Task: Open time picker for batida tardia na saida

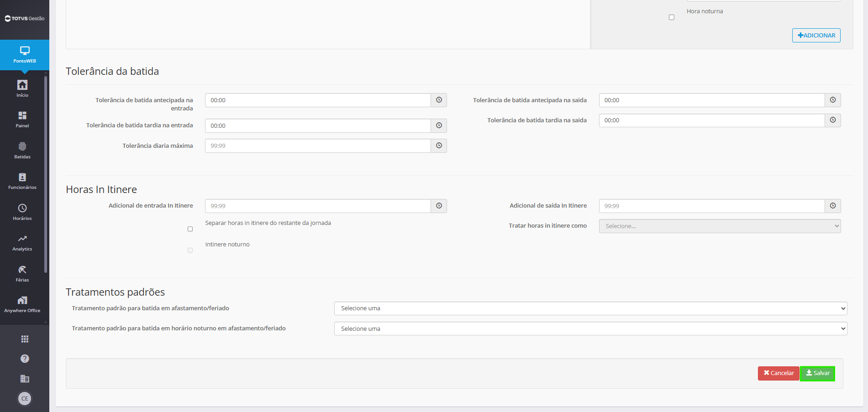Action: (x=833, y=120)
